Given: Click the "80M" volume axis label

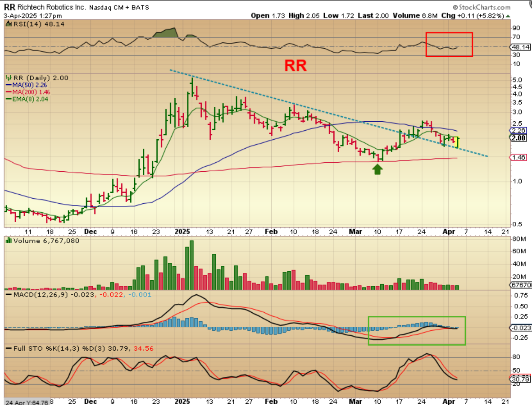Looking at the screenshot, I should pyautogui.click(x=519, y=238).
